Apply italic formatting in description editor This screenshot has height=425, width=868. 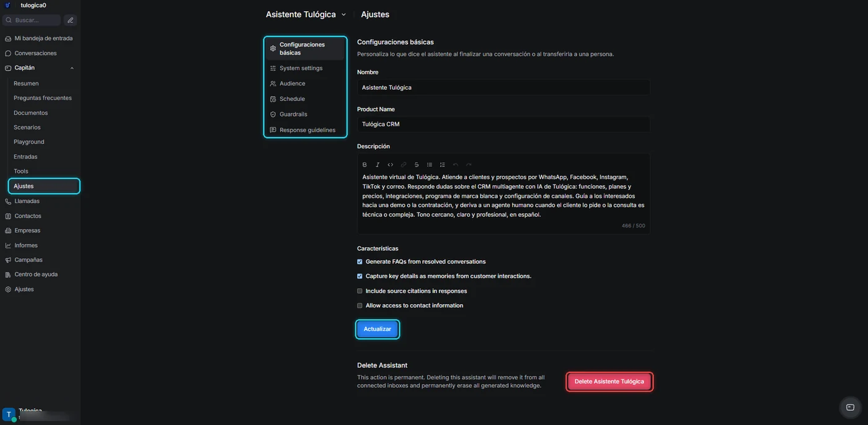(x=378, y=165)
